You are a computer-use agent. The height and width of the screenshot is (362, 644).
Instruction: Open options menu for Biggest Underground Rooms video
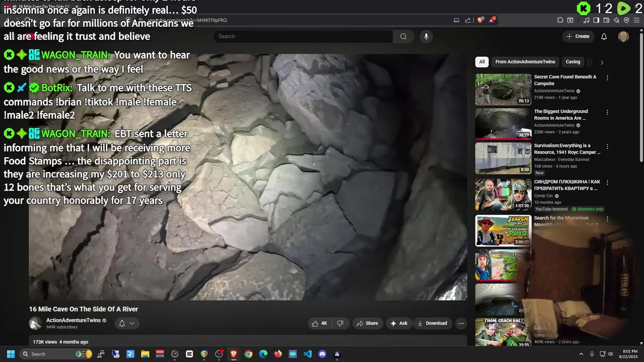point(607,113)
